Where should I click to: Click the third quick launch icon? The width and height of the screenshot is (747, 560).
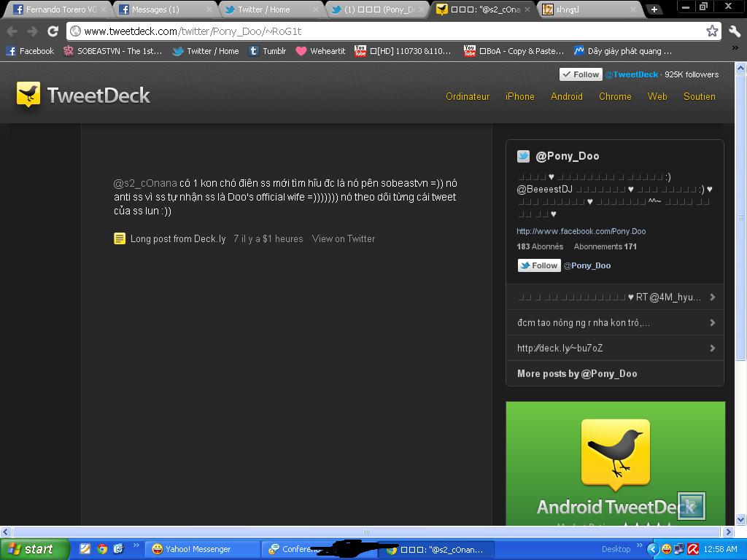119,549
